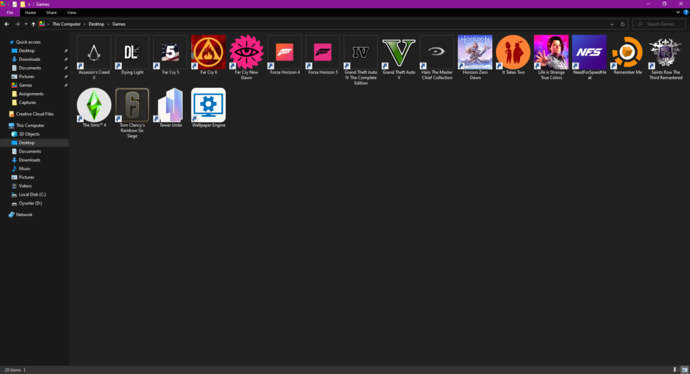Open the Home ribbon tab
Viewport: 690px width, 374px height.
click(x=30, y=13)
